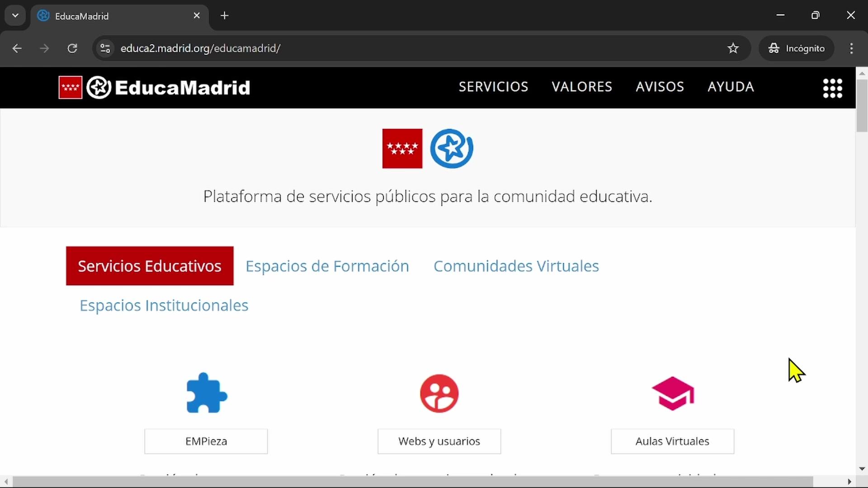868x488 pixels.
Task: Click the Webs y usuarios button
Action: [x=439, y=441]
